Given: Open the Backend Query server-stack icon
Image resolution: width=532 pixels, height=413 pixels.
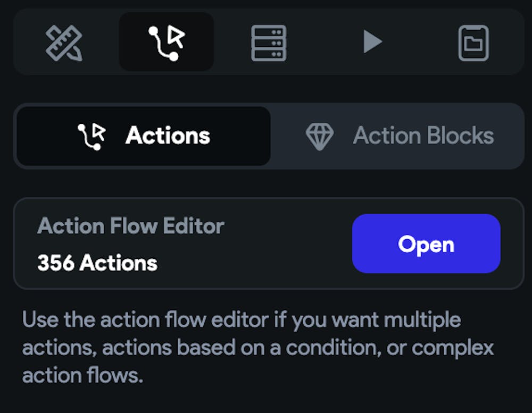Looking at the screenshot, I should [269, 42].
